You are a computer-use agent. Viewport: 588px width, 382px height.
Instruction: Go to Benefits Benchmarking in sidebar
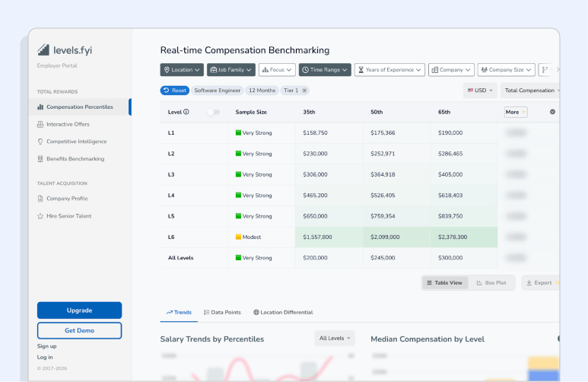[x=75, y=159]
